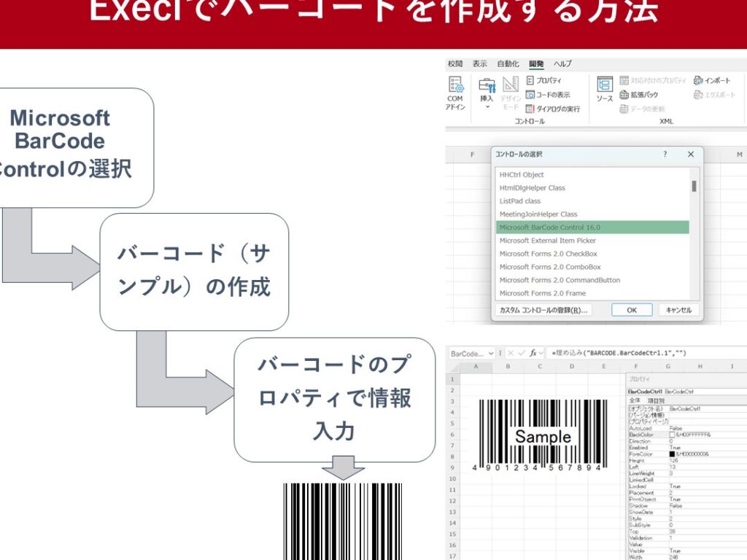
Task: Click the XML エクスポート button
Action: tap(714, 95)
